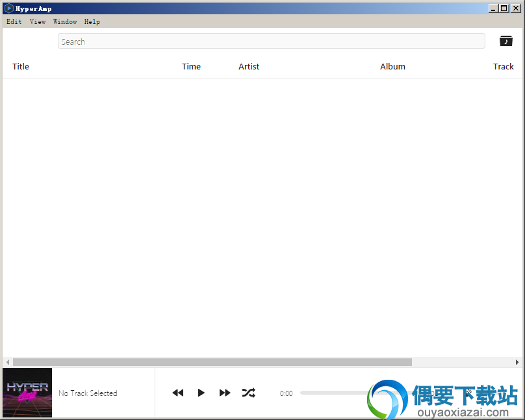Sort tracks by Time column
This screenshot has width=525, height=420.
pyautogui.click(x=191, y=67)
